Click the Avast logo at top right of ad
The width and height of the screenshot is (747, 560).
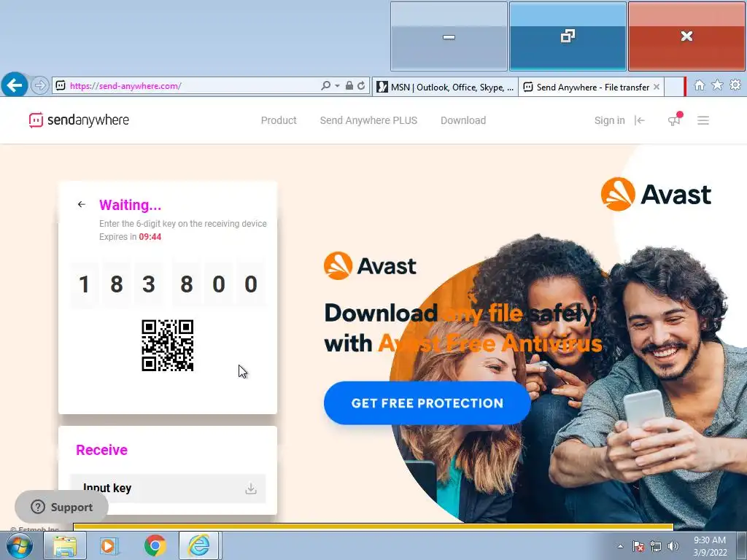(656, 194)
